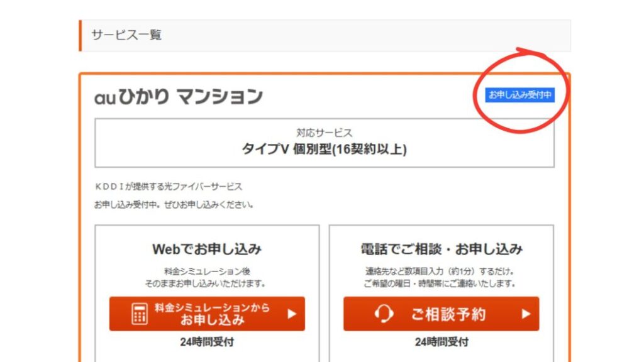Click the 対応サービス label

(325, 133)
